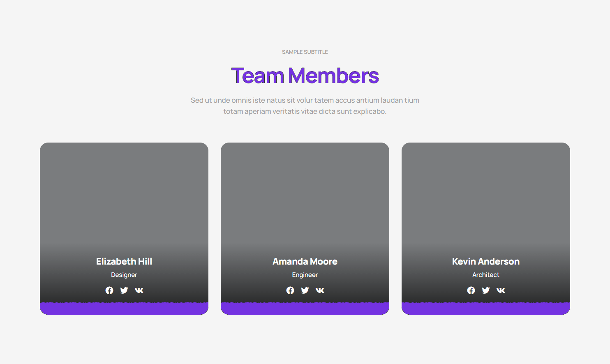610x364 pixels.
Task: Click the purple bar under Amanda Moore
Action: coord(305,309)
